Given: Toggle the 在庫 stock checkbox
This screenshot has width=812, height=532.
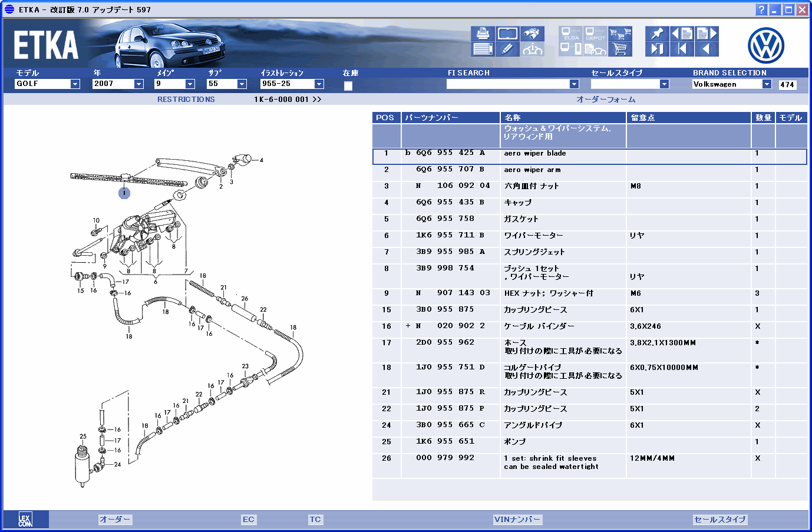Looking at the screenshot, I should pyautogui.click(x=348, y=85).
